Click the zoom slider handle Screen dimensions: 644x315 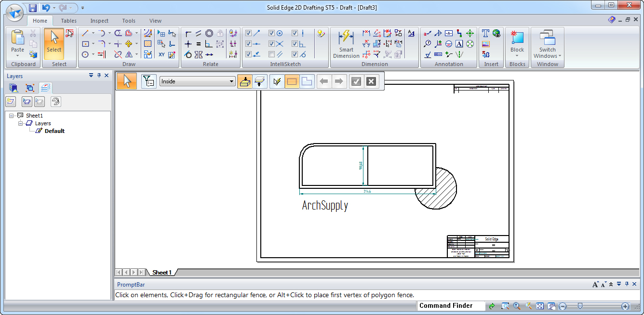[580, 306]
